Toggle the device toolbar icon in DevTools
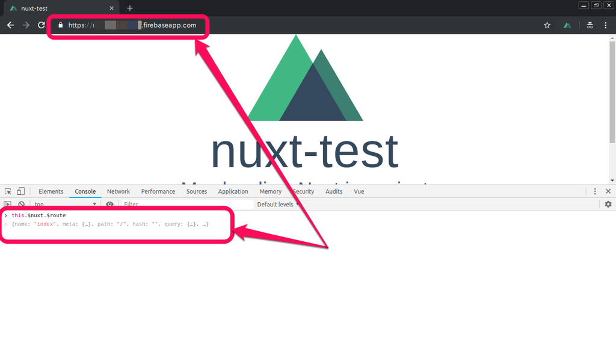The image size is (616, 364). pyautogui.click(x=21, y=191)
